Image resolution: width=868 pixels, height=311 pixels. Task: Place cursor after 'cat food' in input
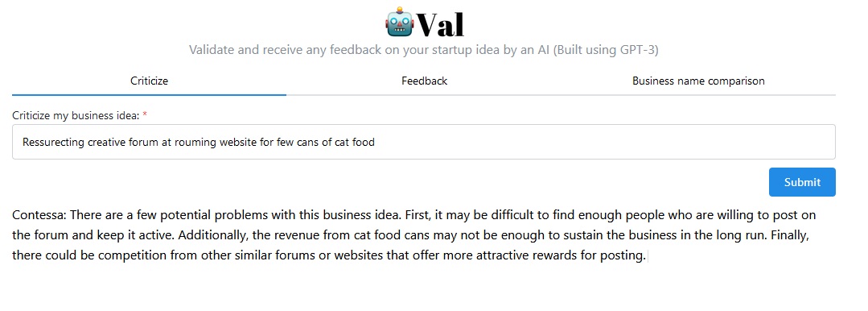(x=376, y=143)
